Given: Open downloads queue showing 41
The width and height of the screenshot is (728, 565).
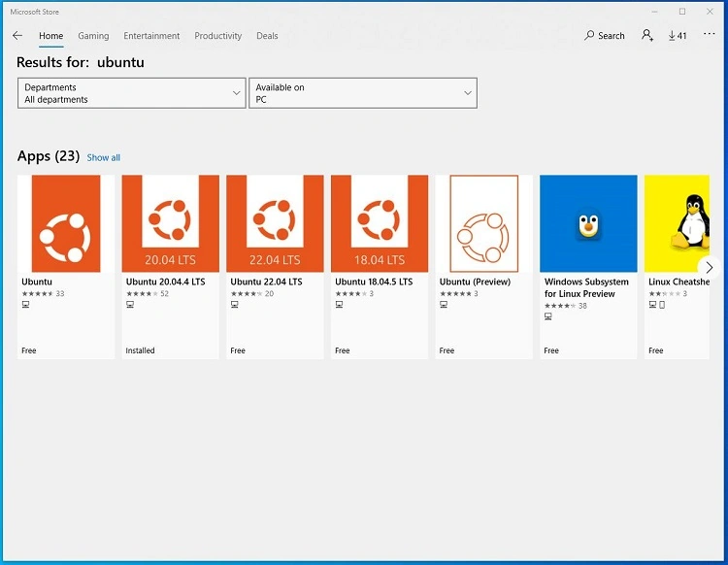Looking at the screenshot, I should (x=678, y=36).
